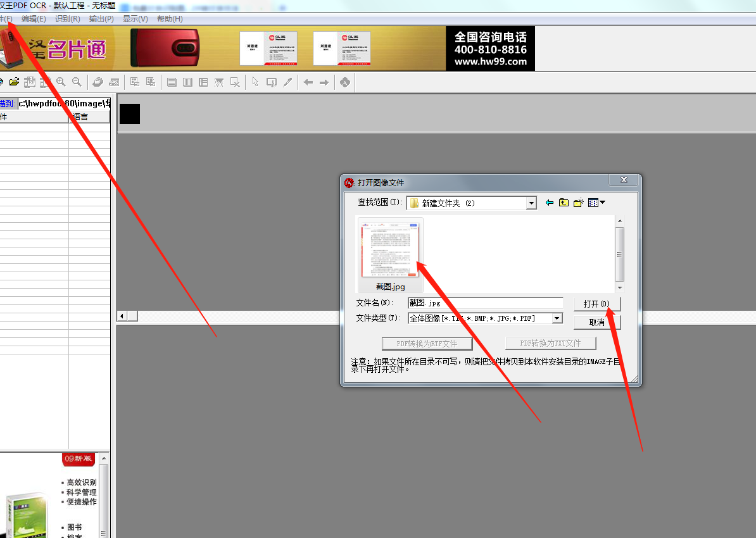Click the horizontal text layout icon
This screenshot has width=756, height=538.
(x=172, y=82)
